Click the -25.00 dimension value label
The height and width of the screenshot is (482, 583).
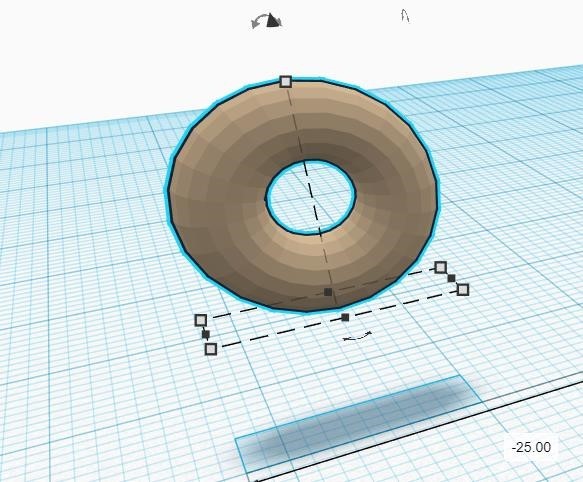pos(531,447)
